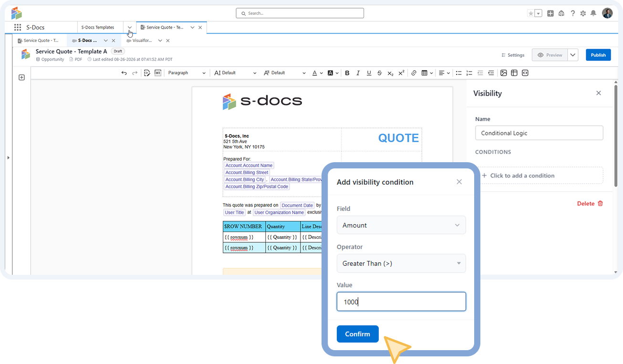
Task: Open template Settings
Action: pos(513,55)
